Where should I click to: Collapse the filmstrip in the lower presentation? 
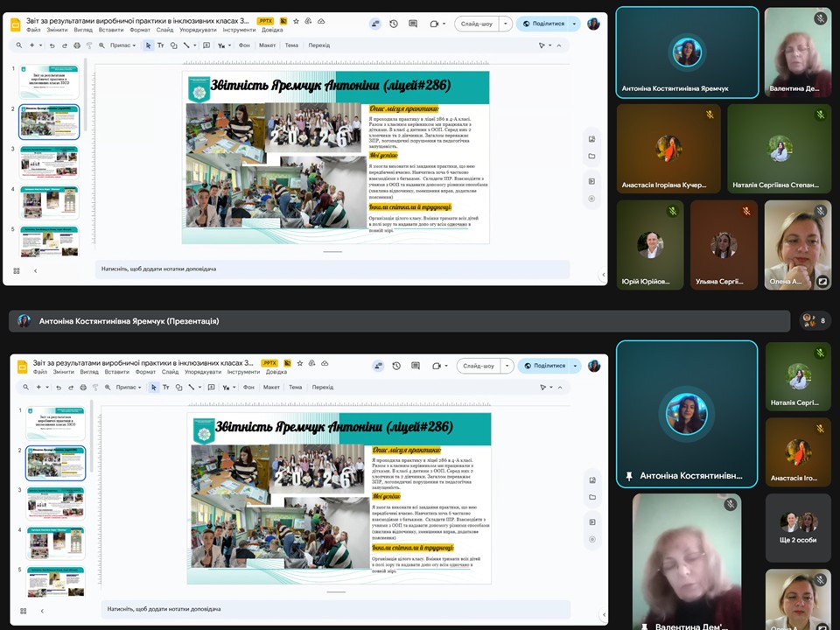[x=42, y=610]
